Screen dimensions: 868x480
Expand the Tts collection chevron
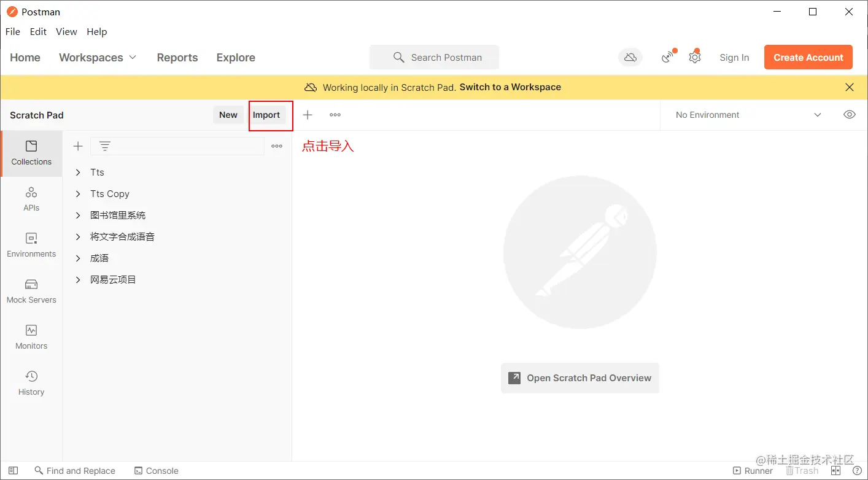78,172
